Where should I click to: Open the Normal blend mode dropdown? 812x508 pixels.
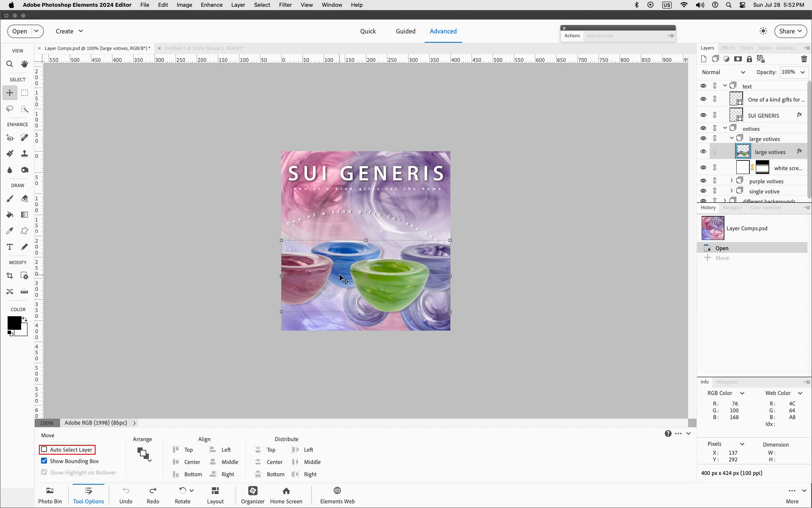[723, 72]
